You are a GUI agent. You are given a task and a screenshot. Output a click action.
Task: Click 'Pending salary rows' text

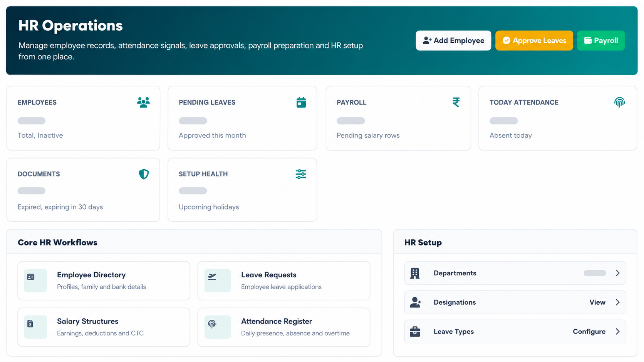pos(368,135)
